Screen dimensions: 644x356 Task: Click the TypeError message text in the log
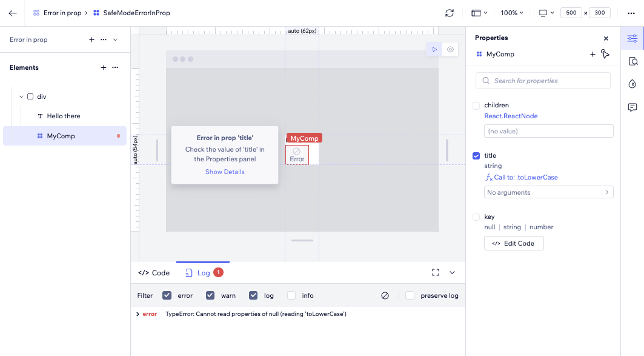pos(256,314)
